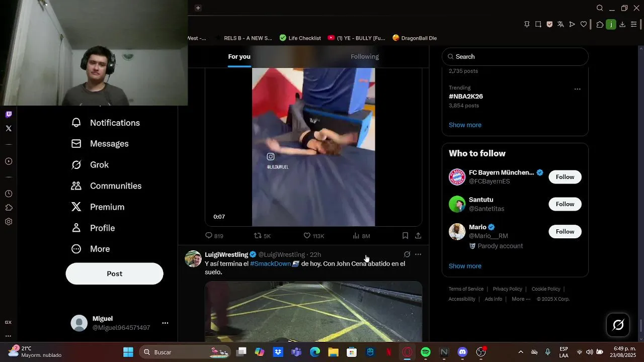Open Messages in the X menu
Image resolution: width=644 pixels, height=362 pixels.
coord(100,144)
